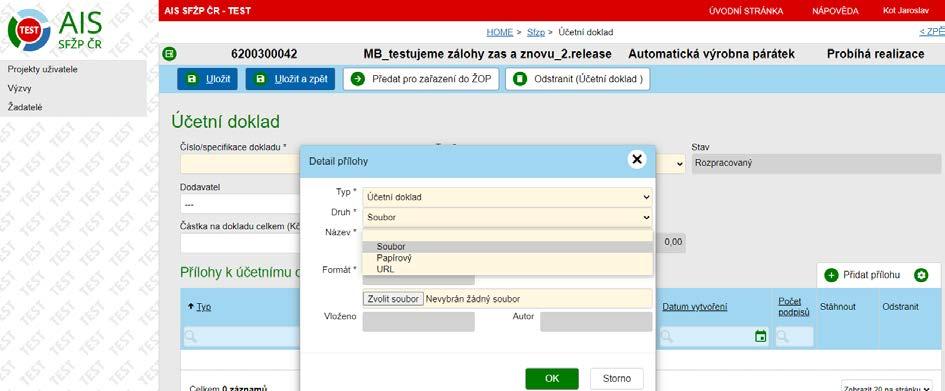Click Uložit a zpět button

[290, 79]
